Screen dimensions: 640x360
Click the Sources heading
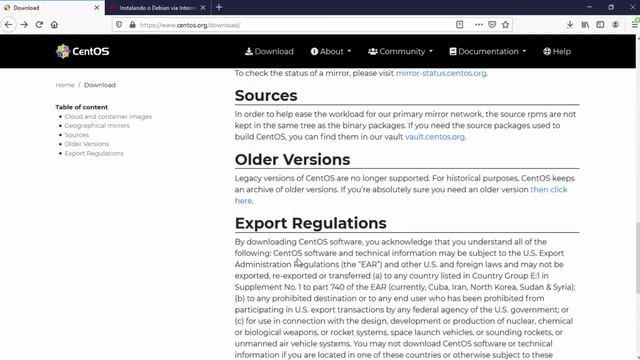coord(266,96)
